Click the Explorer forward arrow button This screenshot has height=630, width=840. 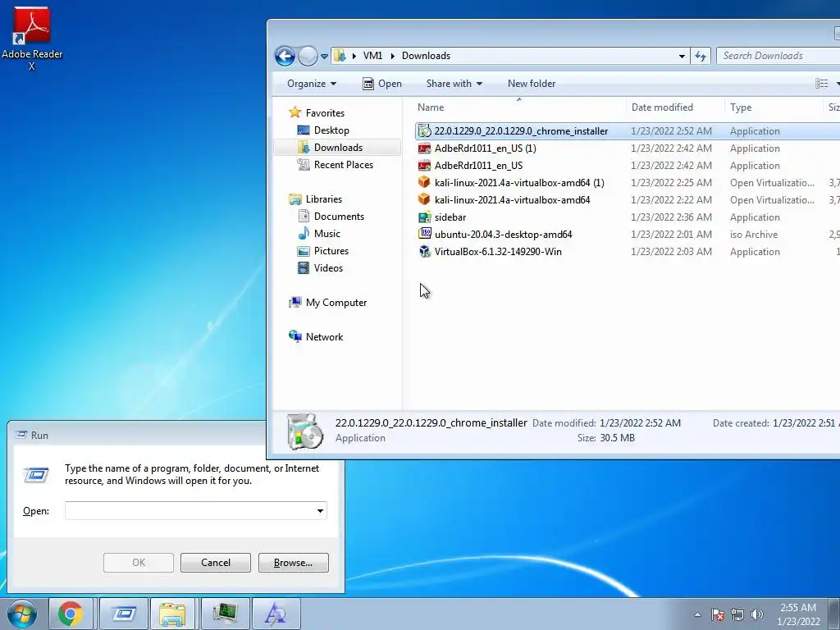[308, 56]
